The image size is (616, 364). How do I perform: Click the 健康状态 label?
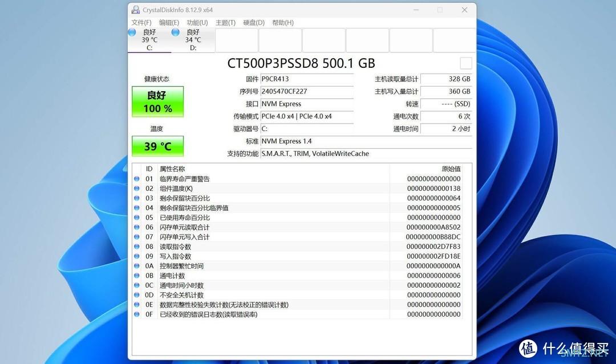coord(156,79)
